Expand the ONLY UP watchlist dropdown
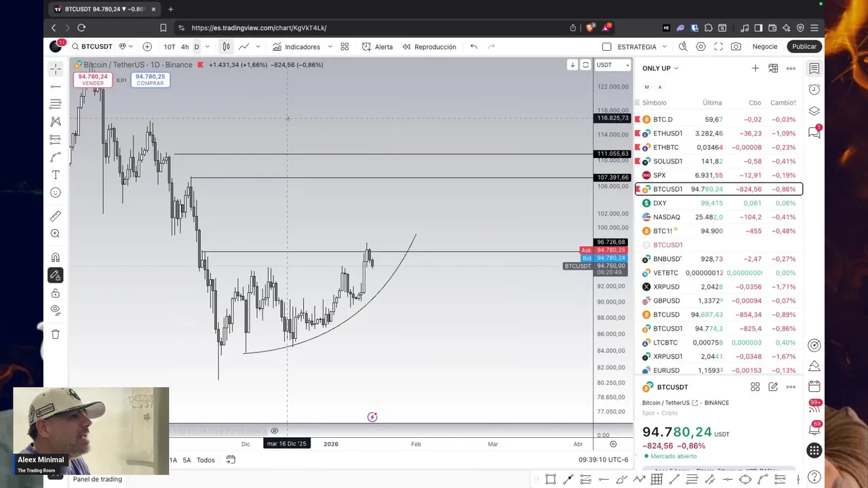The image size is (868, 488). 660,68
